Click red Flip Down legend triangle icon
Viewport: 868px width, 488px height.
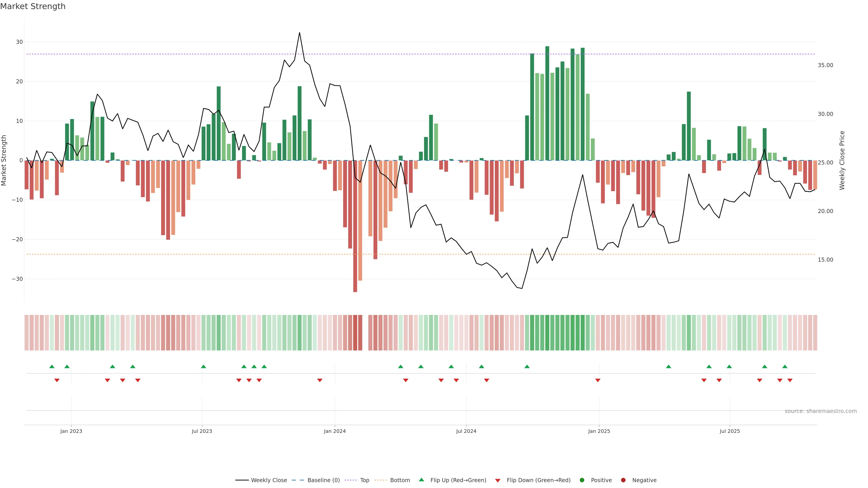pos(498,480)
